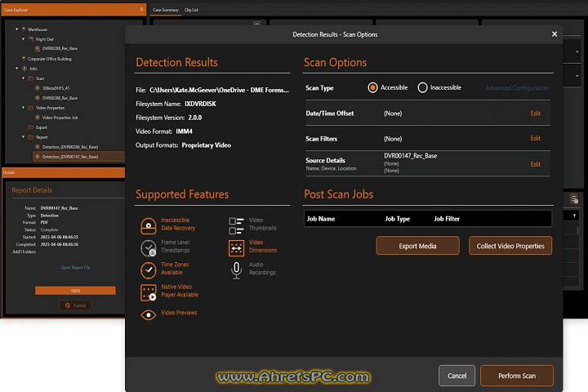Click the Scan folder icon in tree
Image resolution: width=588 pixels, height=392 pixels.
[31, 78]
